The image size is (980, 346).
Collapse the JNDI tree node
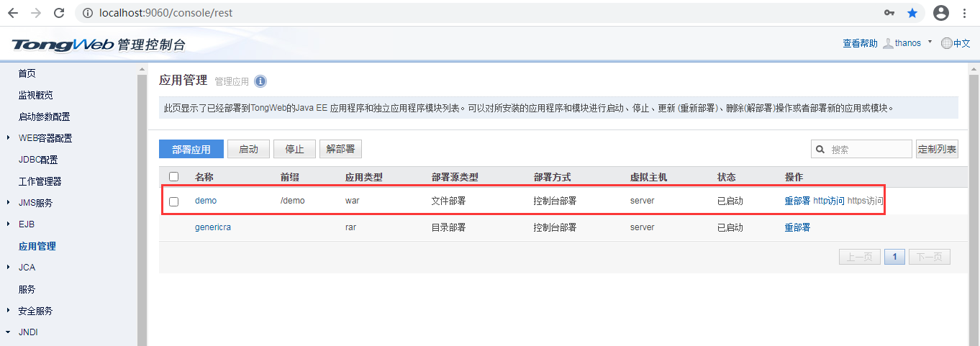tap(8, 332)
